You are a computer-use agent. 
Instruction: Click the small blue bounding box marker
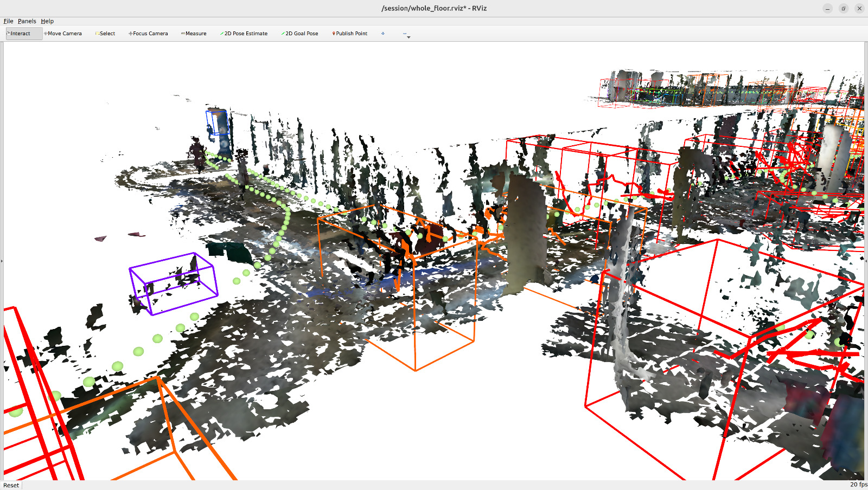217,122
